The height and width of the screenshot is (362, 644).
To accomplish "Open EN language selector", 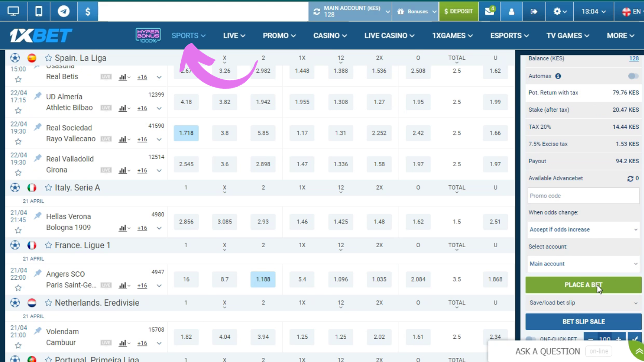I will (631, 11).
